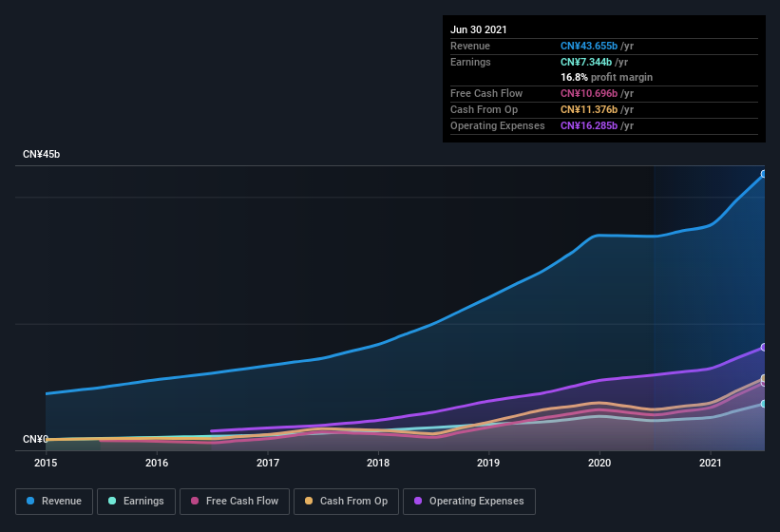Click the Earnings label in tooltip

[x=470, y=62]
